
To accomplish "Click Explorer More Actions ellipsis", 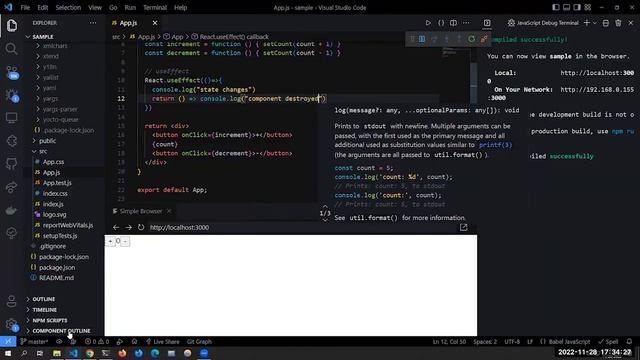I will 93,23.
